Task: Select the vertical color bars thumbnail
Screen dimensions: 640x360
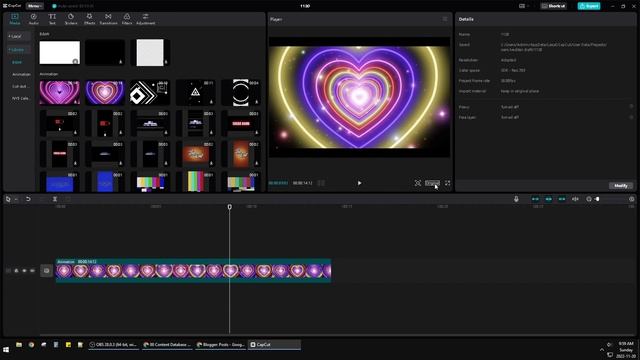Action: click(196, 182)
